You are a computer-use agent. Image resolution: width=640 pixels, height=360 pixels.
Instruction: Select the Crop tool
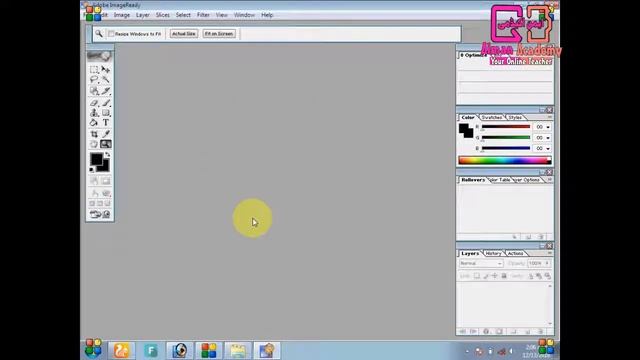pos(94,134)
